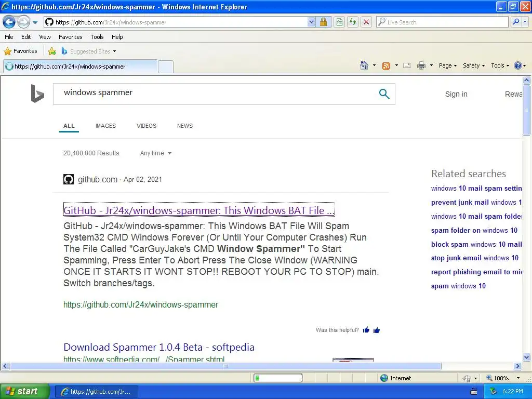The height and width of the screenshot is (399, 532).
Task: Open the Safety command bar menu
Action: tap(474, 65)
